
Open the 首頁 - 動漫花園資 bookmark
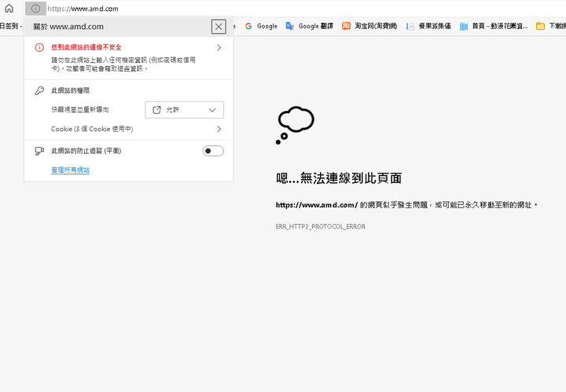coord(494,26)
